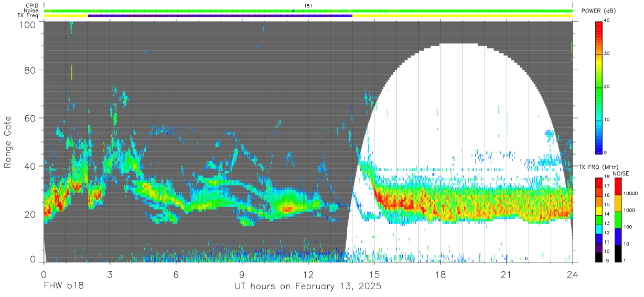This screenshot has width=644, height=297.
Task: Click the 15 hour tick on UT axis
Action: 374,274
